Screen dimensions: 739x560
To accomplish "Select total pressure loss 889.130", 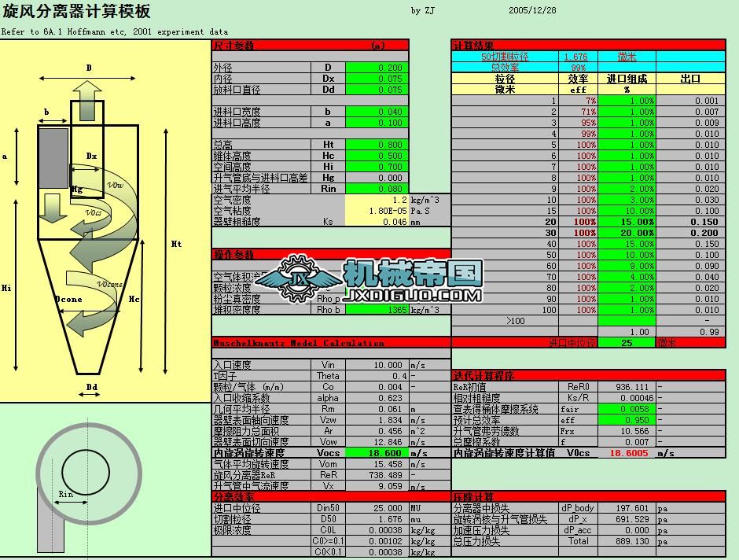I will 627,541.
